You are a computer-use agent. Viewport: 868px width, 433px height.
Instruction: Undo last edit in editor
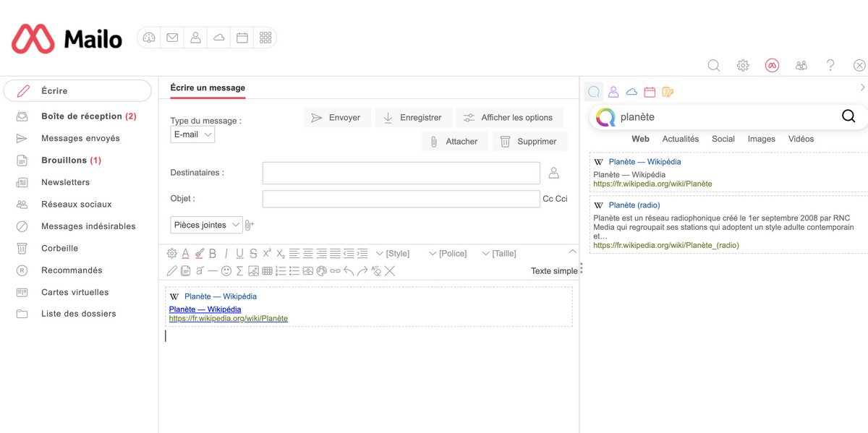(x=349, y=271)
